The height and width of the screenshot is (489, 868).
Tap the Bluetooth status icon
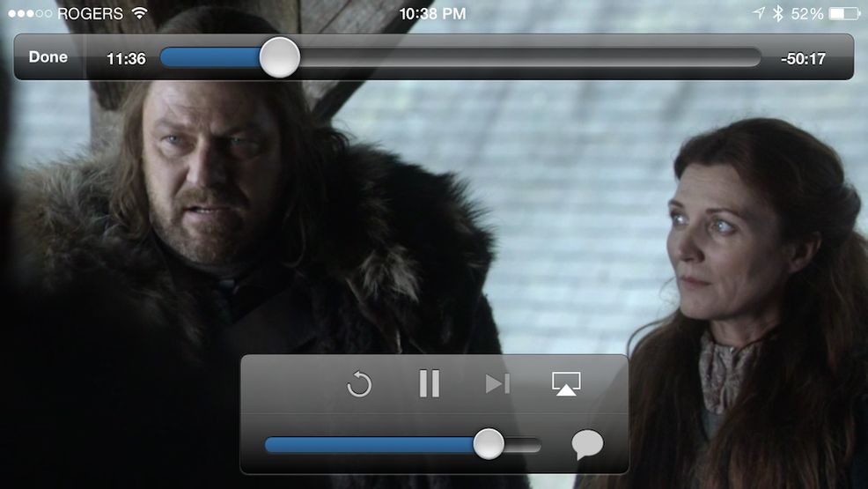point(778,13)
